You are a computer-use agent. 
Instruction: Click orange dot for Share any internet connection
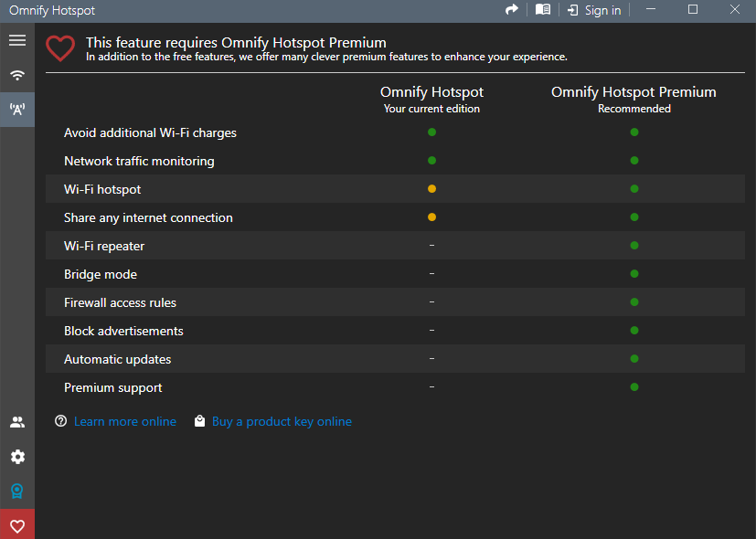[431, 217]
